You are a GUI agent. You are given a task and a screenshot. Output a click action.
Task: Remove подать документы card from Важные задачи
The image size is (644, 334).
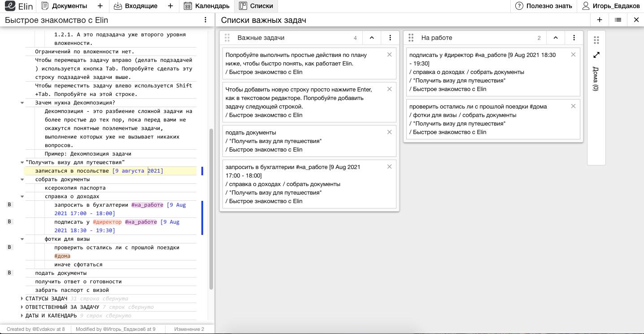coord(389,132)
